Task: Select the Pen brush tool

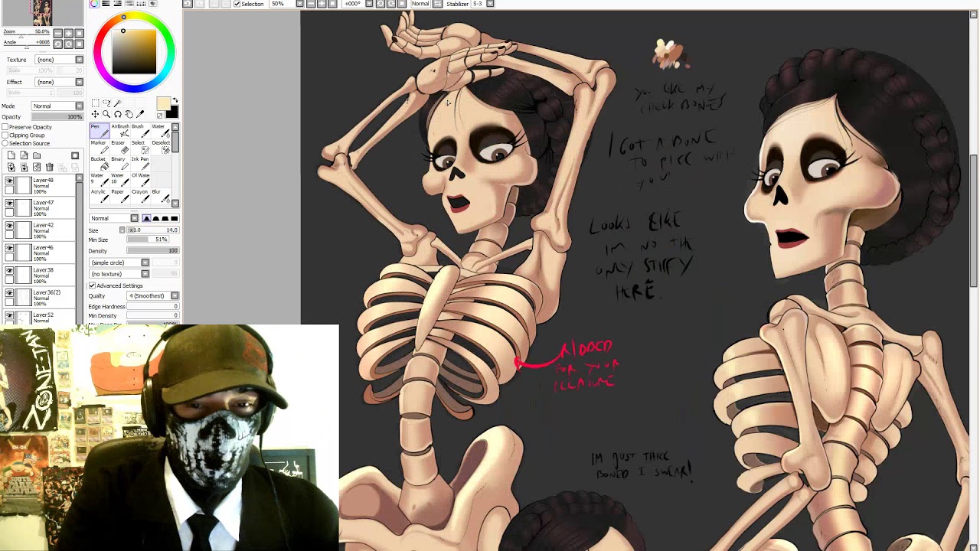Action: [100, 131]
